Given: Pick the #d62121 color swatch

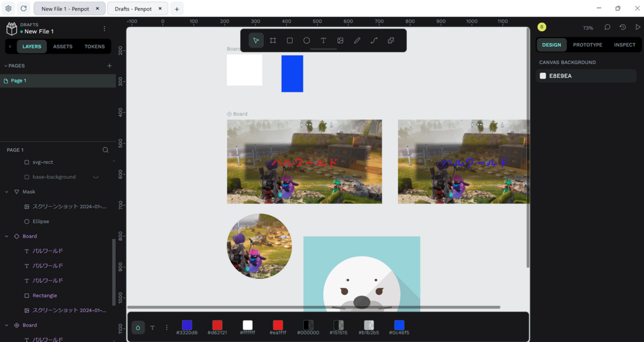Looking at the screenshot, I should tap(217, 325).
